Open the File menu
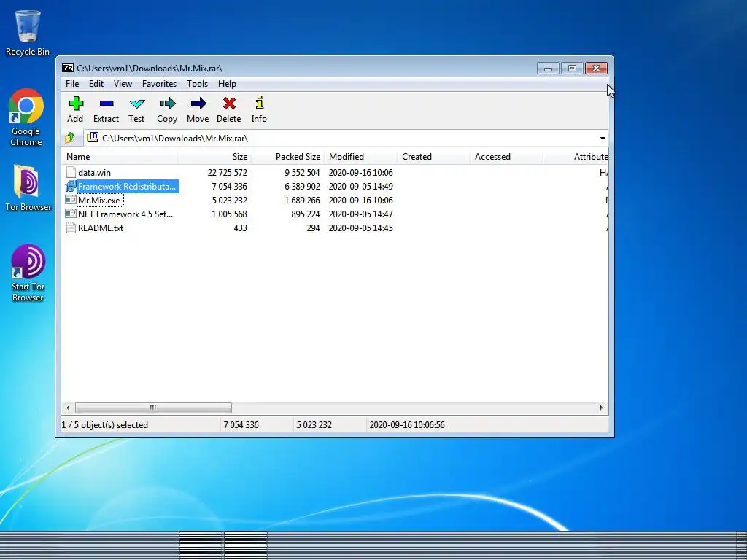The image size is (747, 560). [x=72, y=84]
